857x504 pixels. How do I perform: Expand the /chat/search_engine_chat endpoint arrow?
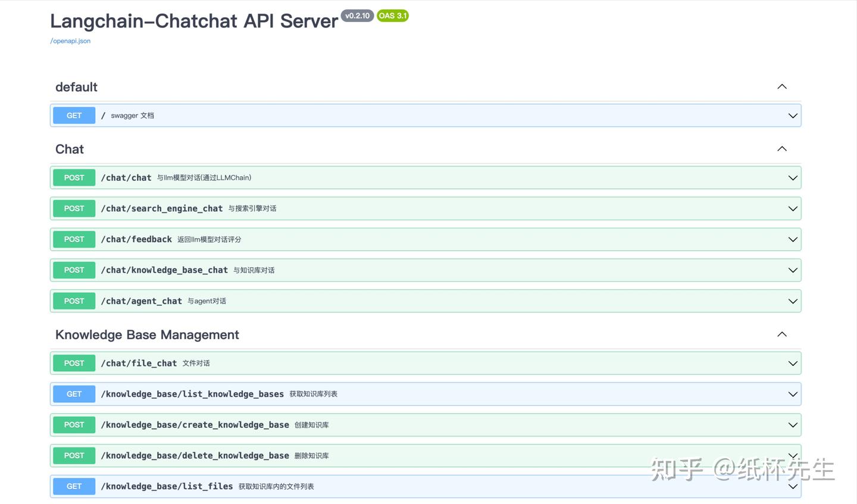pos(793,209)
